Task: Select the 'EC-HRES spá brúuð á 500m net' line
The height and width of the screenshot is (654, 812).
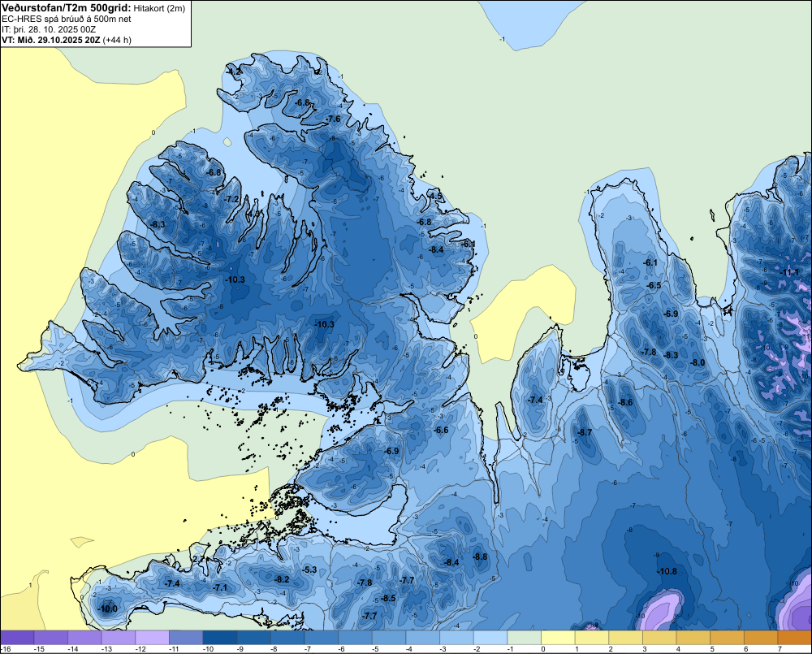Action: coord(67,19)
